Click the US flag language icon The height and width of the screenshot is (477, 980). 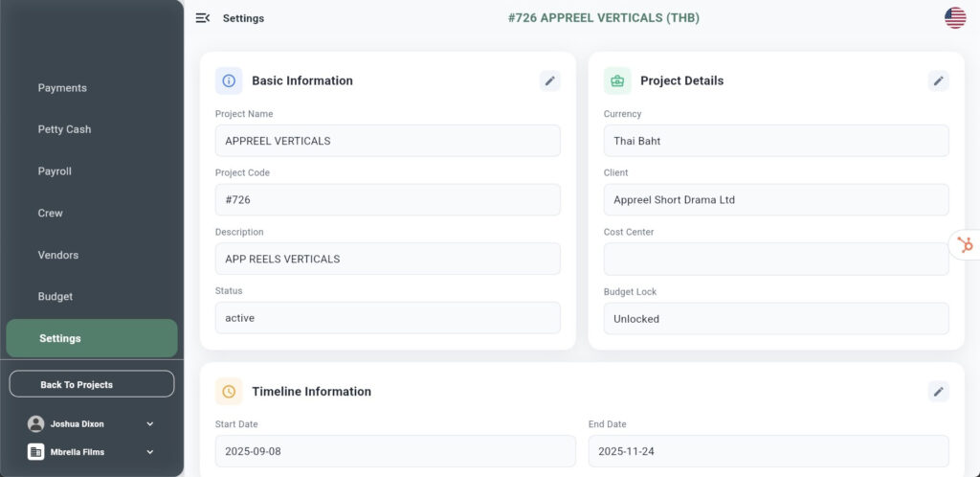(954, 18)
